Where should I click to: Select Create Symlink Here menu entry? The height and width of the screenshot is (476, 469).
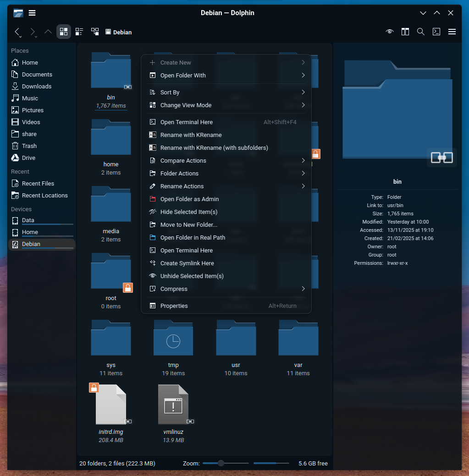187,263
